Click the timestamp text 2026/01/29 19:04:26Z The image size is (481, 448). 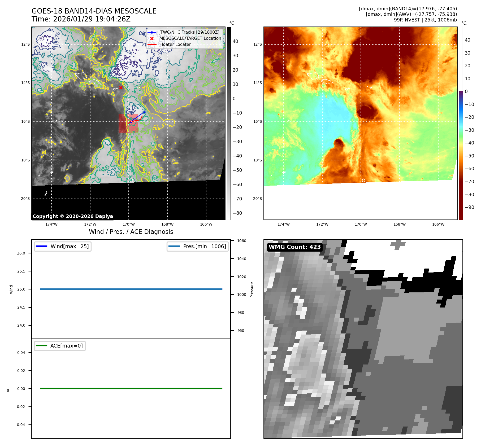pos(92,19)
